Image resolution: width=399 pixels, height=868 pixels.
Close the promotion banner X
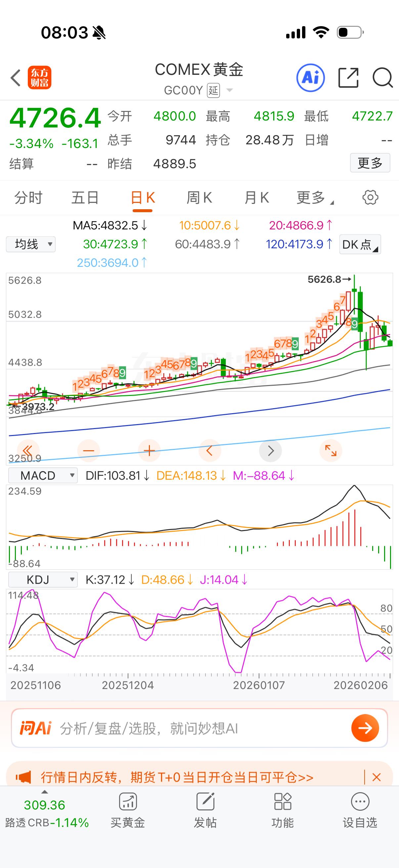[x=377, y=777]
